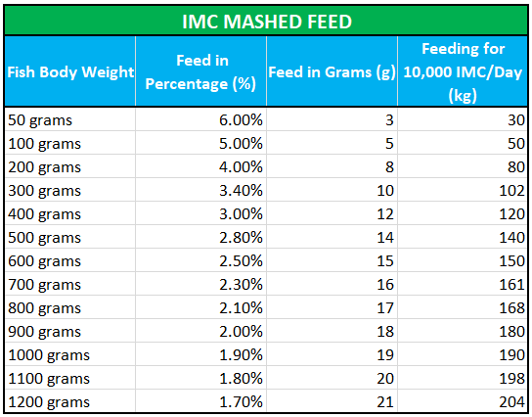Screen dimensions: 532x417
Task: Select the 6.00% percentage cell
Action: pos(200,119)
